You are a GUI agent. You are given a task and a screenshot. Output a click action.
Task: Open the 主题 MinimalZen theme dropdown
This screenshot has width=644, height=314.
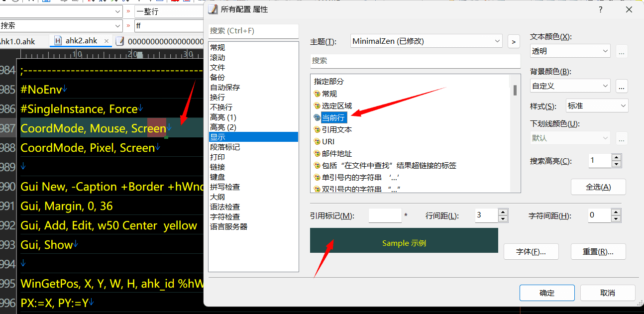(x=427, y=41)
